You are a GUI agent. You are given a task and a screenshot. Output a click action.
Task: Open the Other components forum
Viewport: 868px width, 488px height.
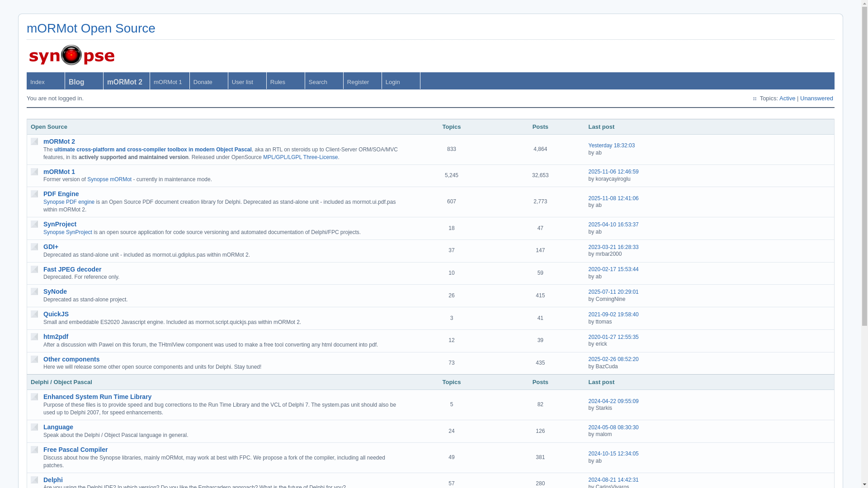coord(71,359)
